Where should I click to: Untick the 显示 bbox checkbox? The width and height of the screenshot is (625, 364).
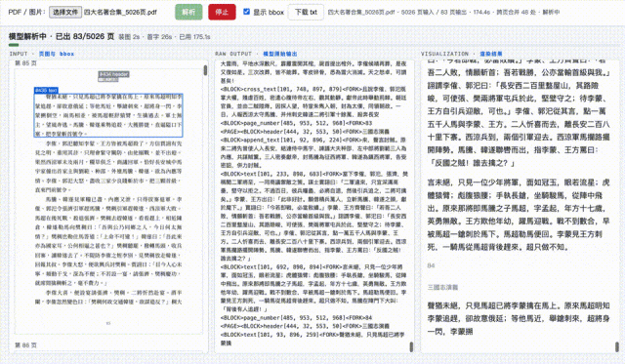tap(246, 12)
